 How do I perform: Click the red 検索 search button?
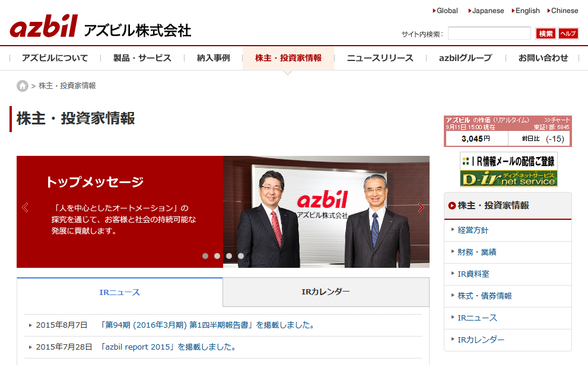pyautogui.click(x=546, y=34)
